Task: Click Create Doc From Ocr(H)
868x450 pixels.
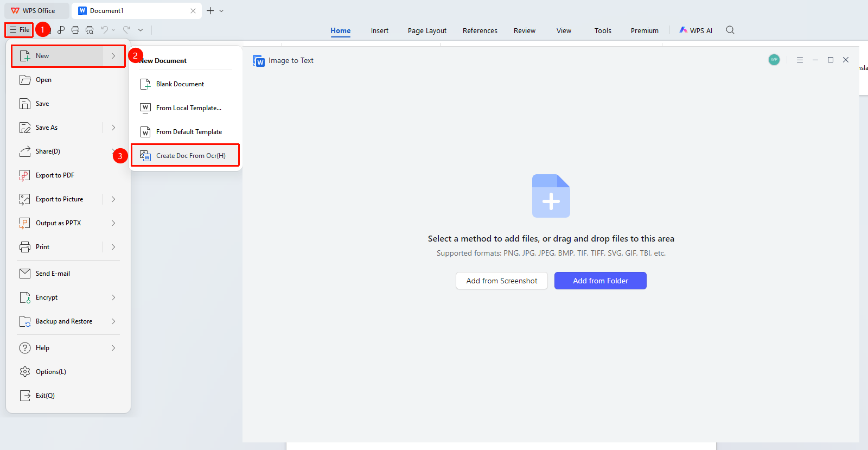Action: [186, 156]
